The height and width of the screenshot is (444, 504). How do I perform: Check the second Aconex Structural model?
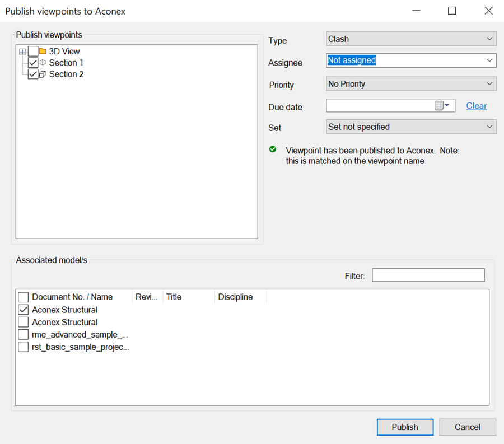[23, 322]
